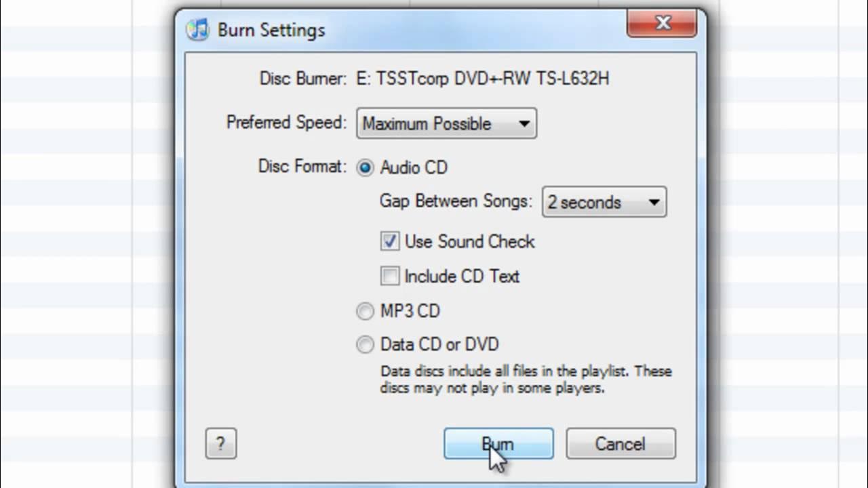Enable the Include CD Text checkbox
This screenshot has width=868, height=488.
(389, 276)
